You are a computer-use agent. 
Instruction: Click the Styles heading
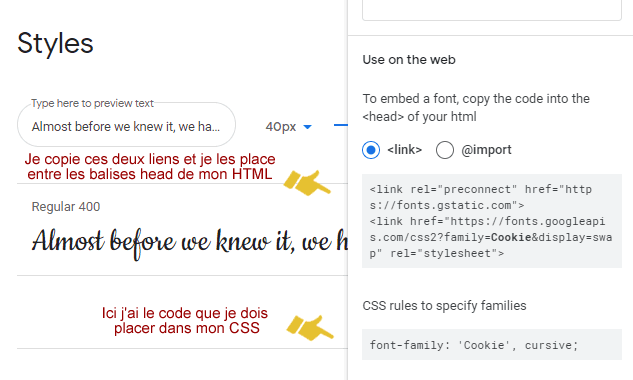[55, 43]
